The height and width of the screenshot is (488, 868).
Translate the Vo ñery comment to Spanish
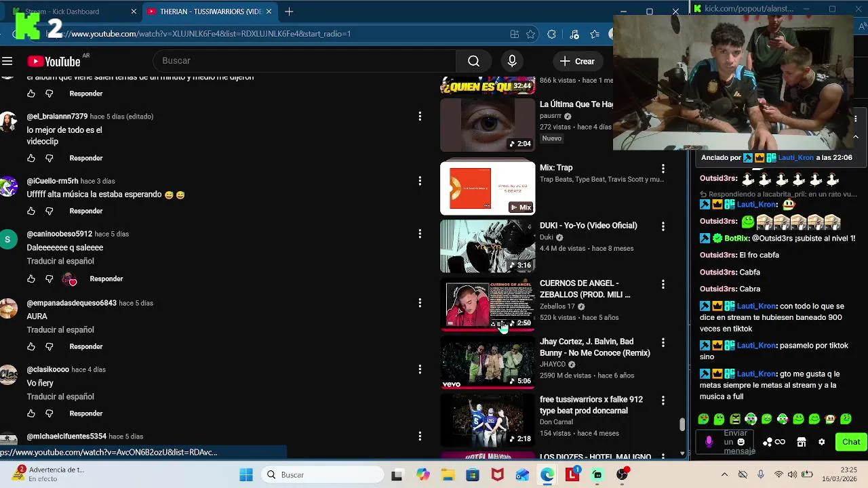[x=60, y=396]
